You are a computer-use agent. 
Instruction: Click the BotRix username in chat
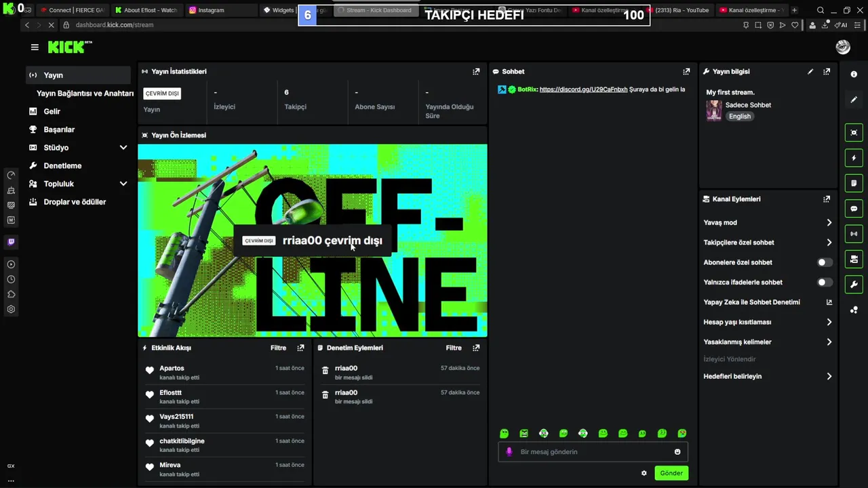[x=528, y=89]
